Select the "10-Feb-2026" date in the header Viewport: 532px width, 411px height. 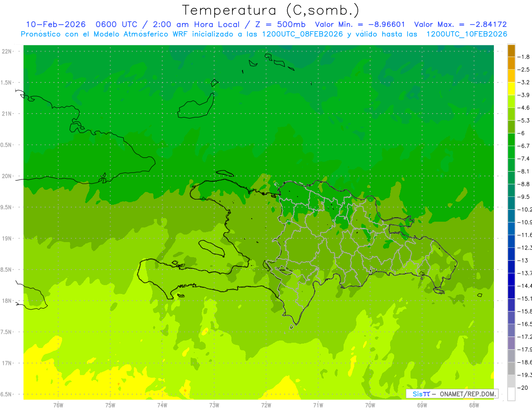55,24
